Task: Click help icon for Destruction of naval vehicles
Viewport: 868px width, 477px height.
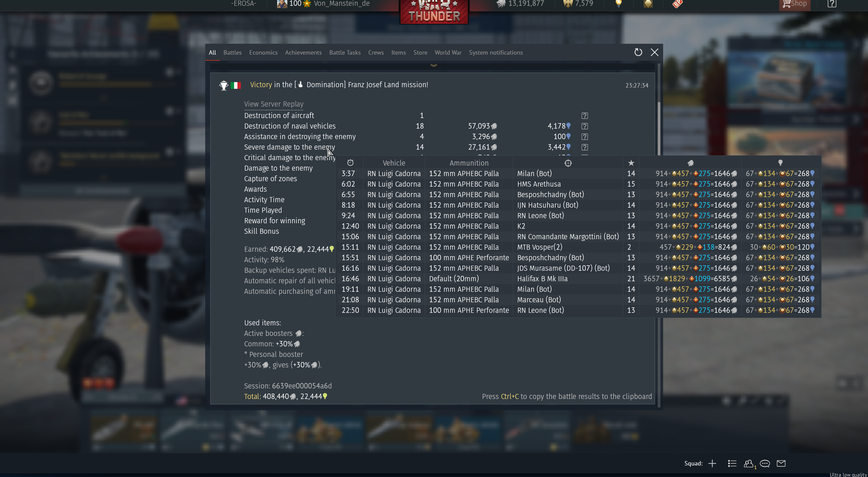Action: pos(584,126)
